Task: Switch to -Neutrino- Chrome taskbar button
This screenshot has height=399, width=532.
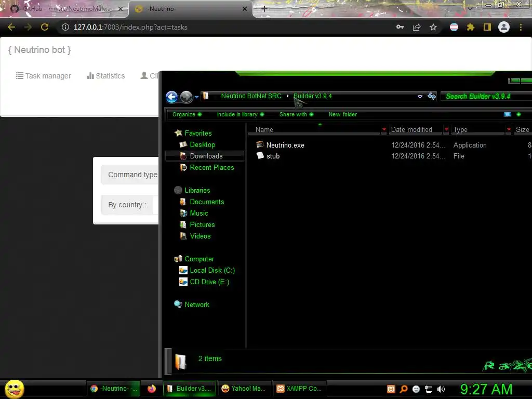Action: (114, 389)
